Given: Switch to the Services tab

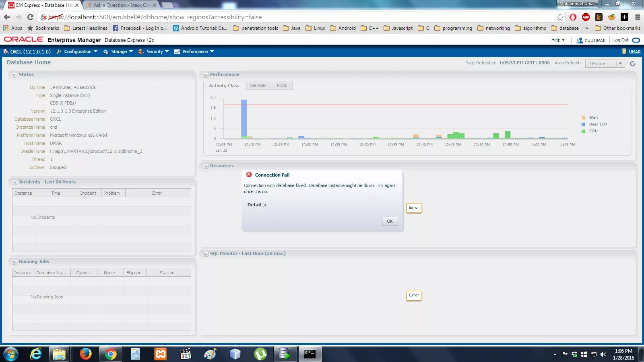Looking at the screenshot, I should [258, 85].
